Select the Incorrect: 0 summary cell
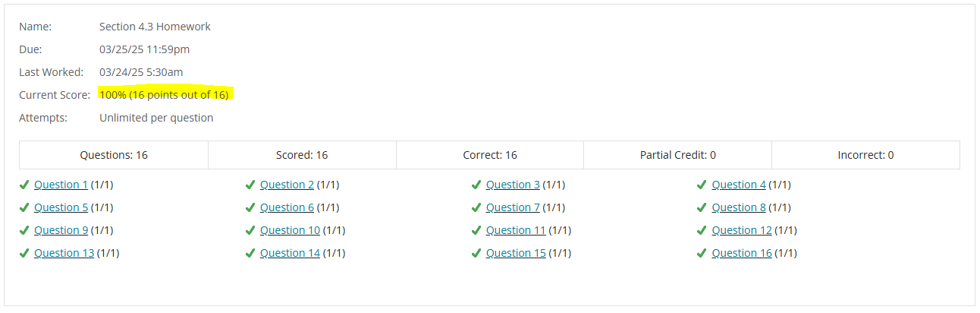This screenshot has width=980, height=313. [x=865, y=155]
